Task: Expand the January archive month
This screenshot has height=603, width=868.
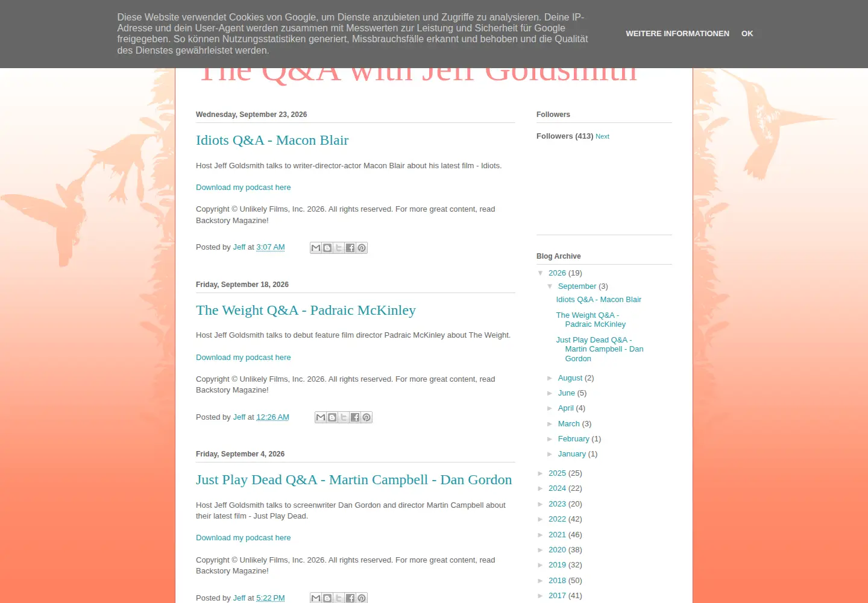Action: pyautogui.click(x=550, y=454)
